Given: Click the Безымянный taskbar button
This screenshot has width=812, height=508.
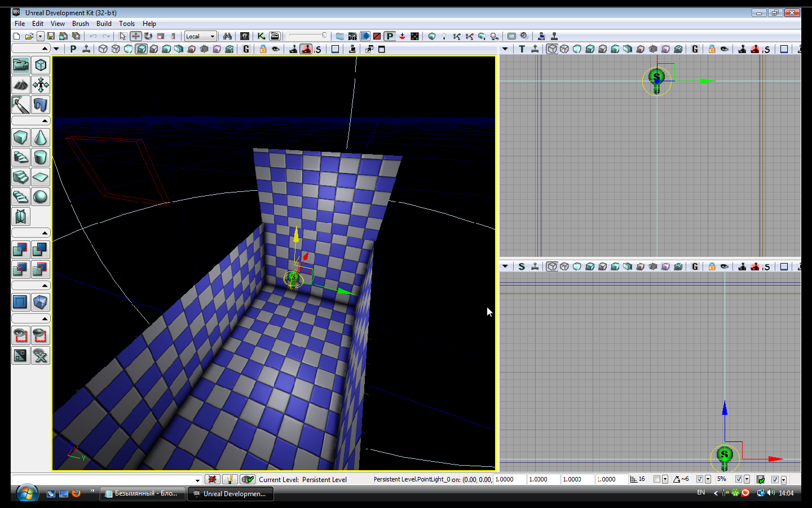Looking at the screenshot, I should point(143,493).
